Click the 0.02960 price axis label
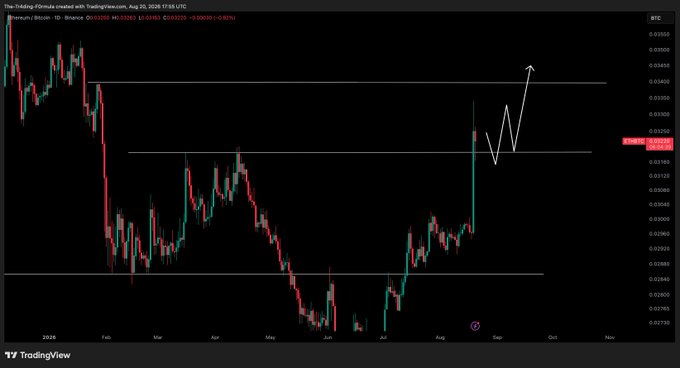This screenshot has width=680, height=368. (660, 234)
